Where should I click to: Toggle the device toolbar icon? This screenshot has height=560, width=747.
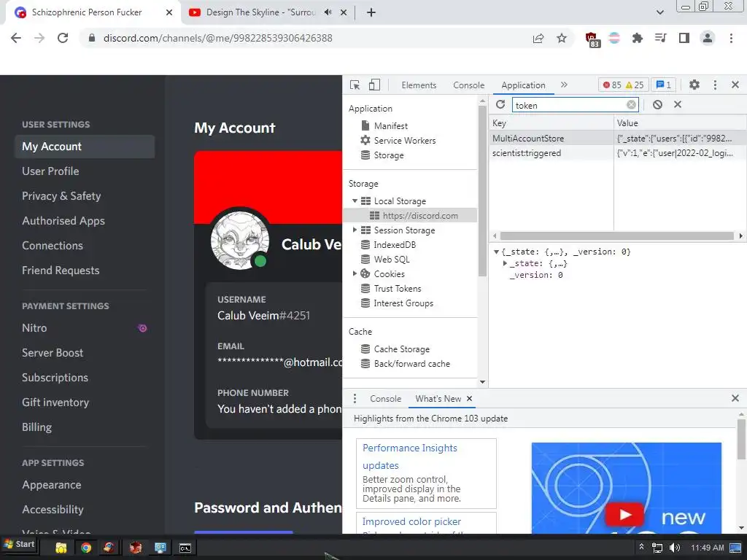click(374, 85)
